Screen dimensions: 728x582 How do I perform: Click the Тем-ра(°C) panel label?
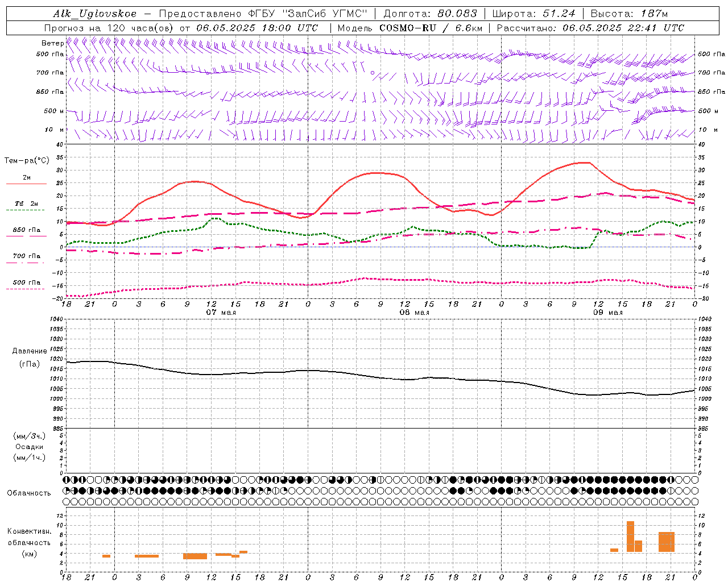(x=27, y=160)
